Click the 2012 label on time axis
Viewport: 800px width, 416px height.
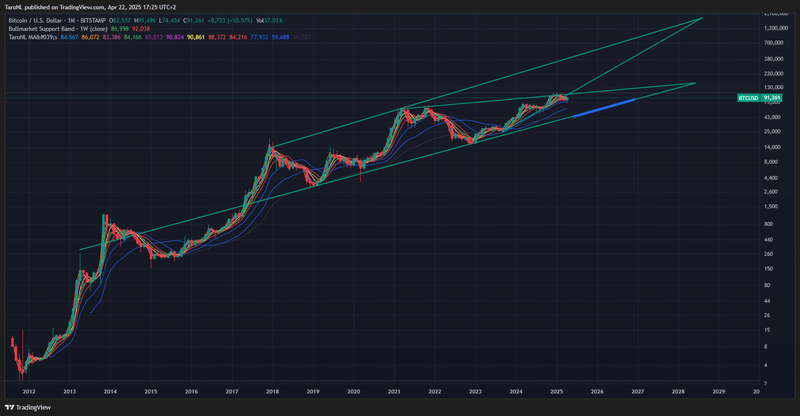coord(29,391)
